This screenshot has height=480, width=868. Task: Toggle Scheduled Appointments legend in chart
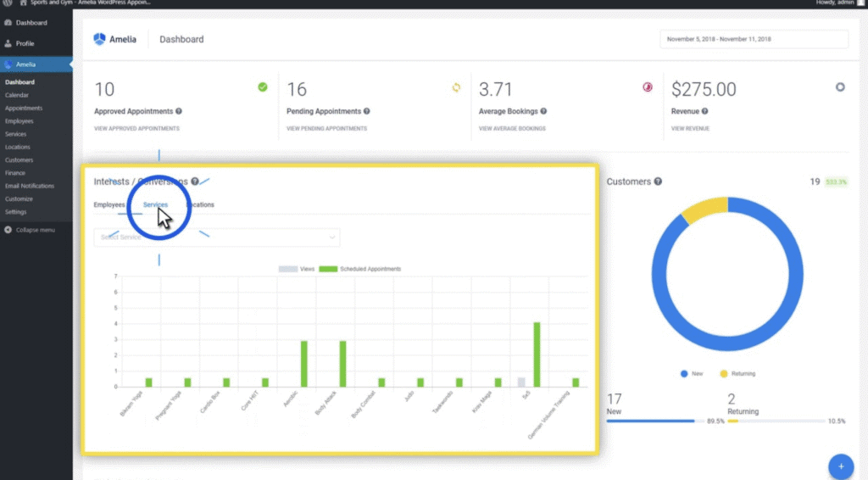click(x=364, y=269)
